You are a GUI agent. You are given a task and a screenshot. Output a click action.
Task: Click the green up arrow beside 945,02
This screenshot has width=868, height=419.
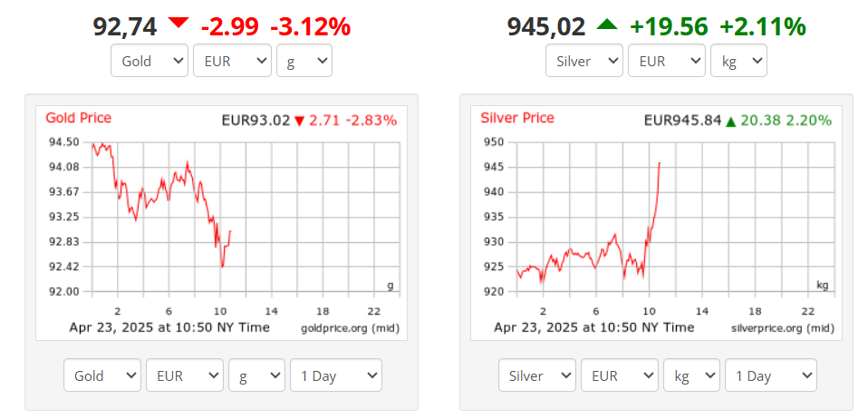(x=607, y=24)
